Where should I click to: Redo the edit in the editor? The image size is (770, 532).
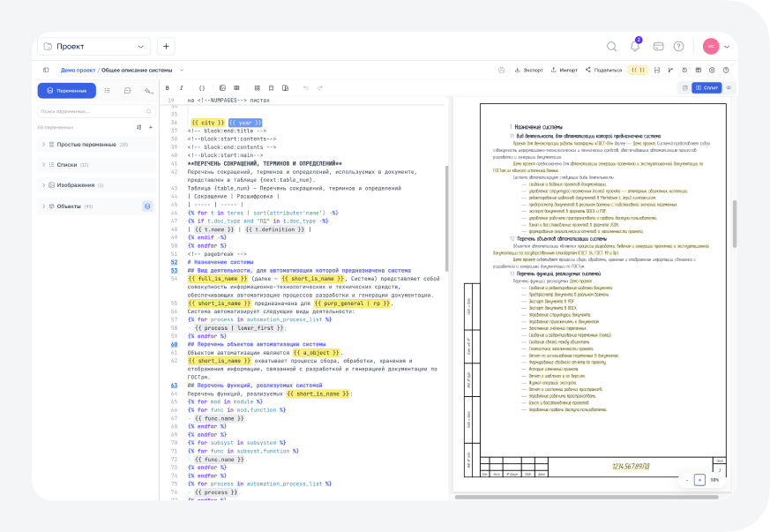click(x=319, y=88)
